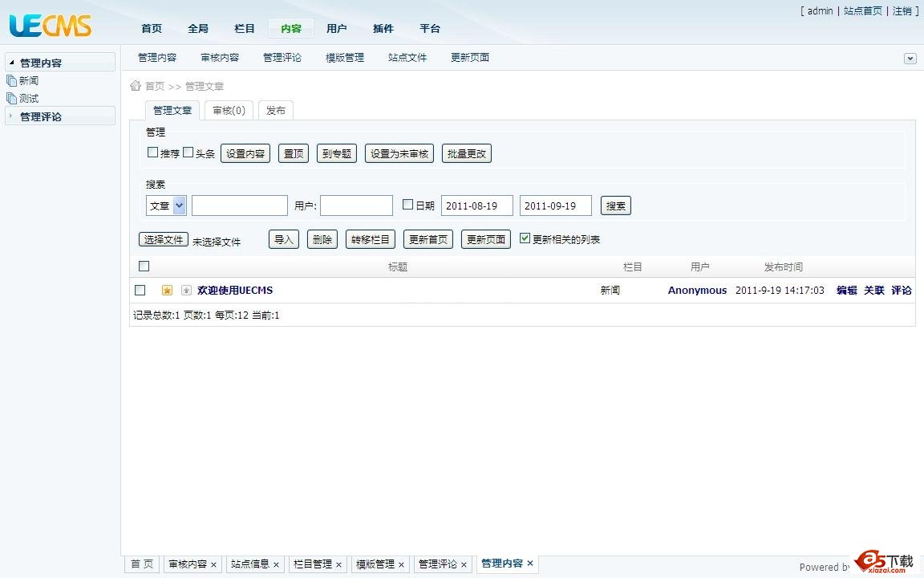Screen dimensions: 924x578
Task: Click the 批量更改 button
Action: click(467, 153)
